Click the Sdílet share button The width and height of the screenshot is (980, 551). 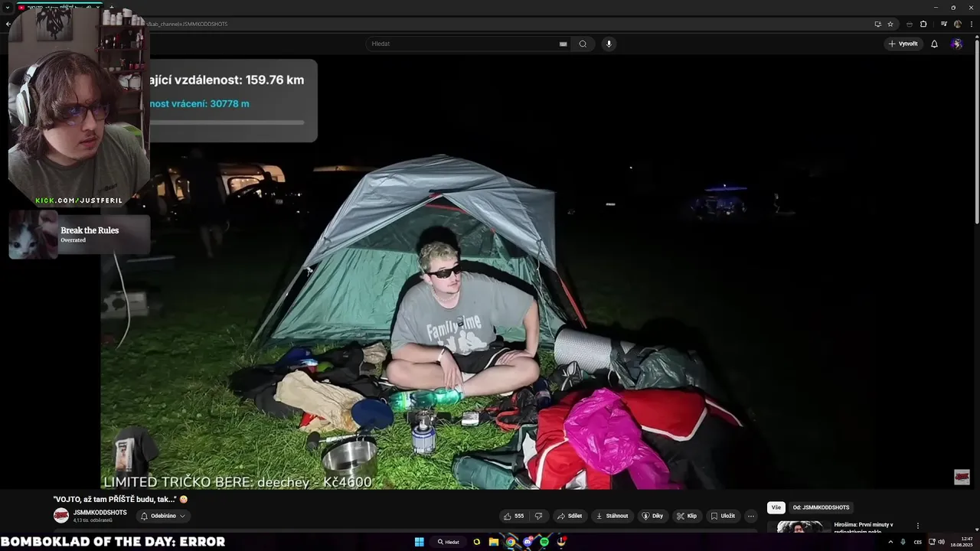tap(569, 516)
